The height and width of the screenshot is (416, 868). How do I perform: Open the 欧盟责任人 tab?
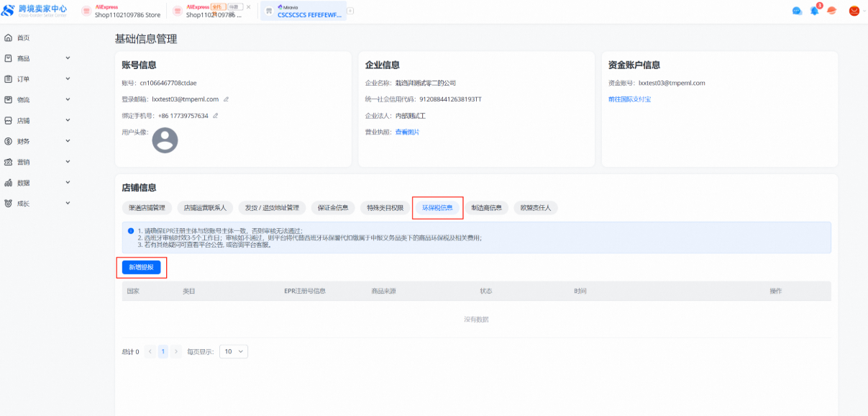(536, 208)
